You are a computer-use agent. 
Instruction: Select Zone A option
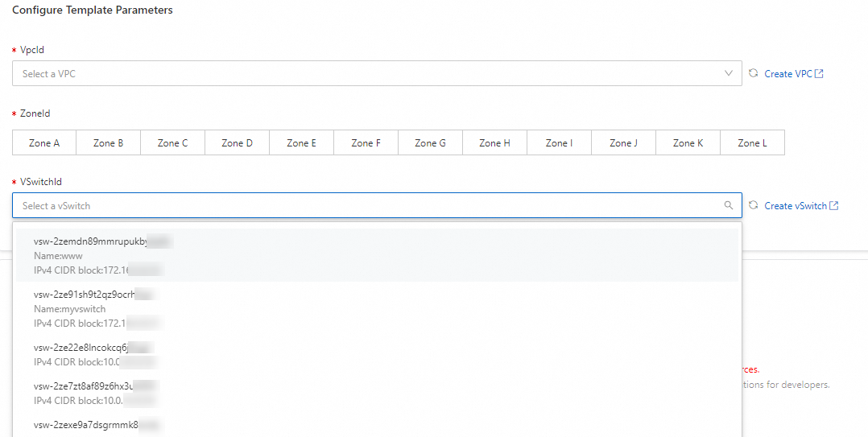[x=44, y=143]
